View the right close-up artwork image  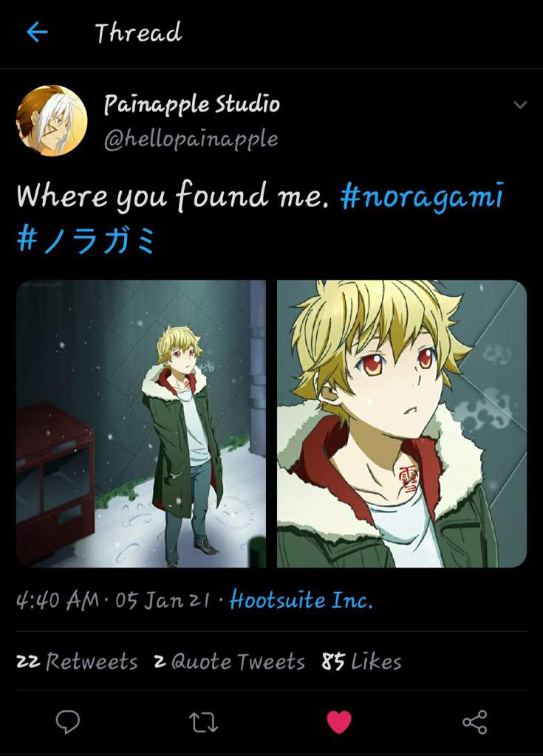coord(402,423)
